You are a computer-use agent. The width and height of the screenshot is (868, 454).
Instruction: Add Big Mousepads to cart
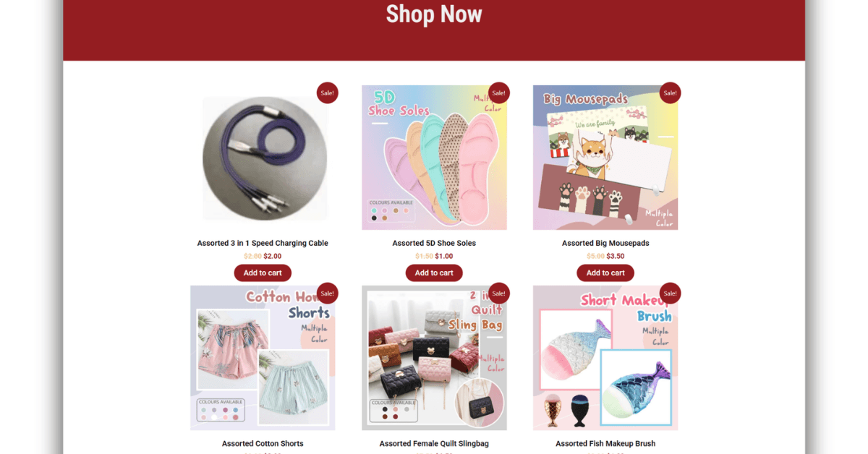click(605, 273)
